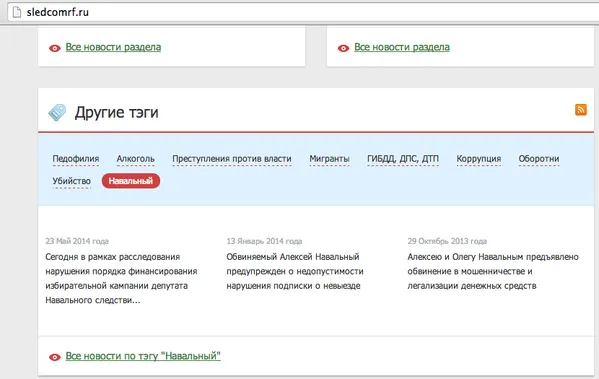The height and width of the screenshot is (379, 599).
Task: Click eye icon beside left Все новости раздела
Action: click(x=55, y=48)
